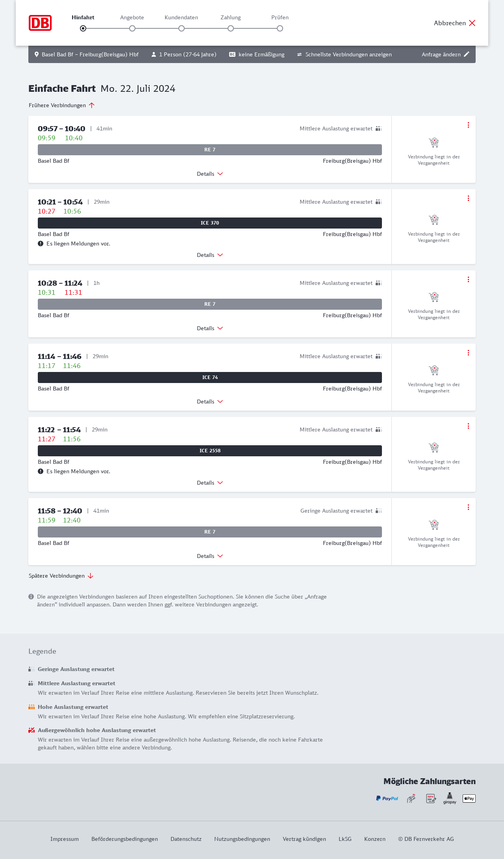Open three-dot menu for ICE 74 connection
This screenshot has height=859, width=504.
point(468,353)
